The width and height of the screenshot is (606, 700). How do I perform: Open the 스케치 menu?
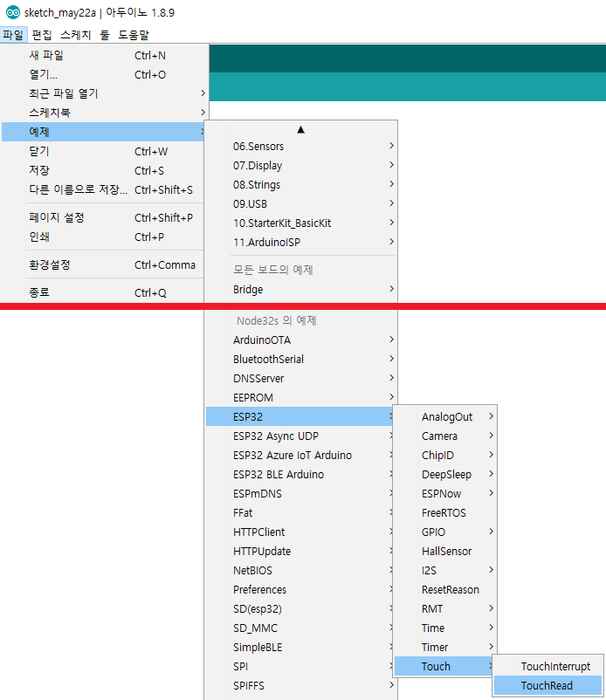pos(76,35)
